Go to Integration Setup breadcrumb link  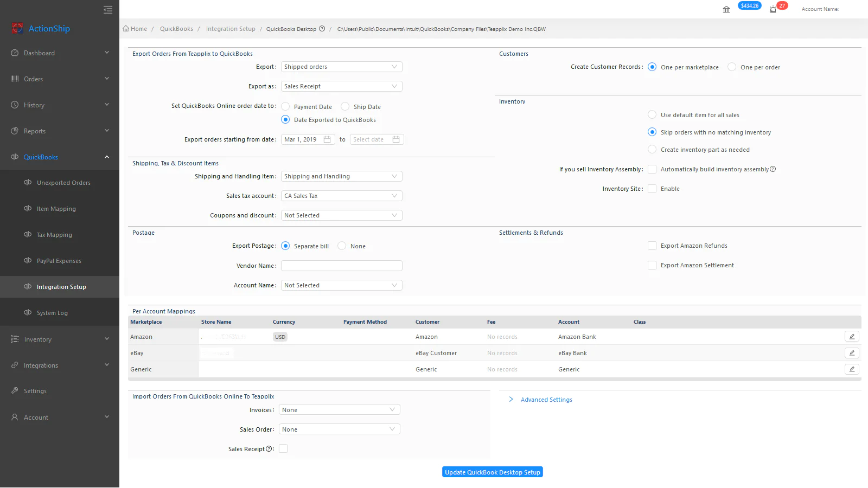click(231, 29)
